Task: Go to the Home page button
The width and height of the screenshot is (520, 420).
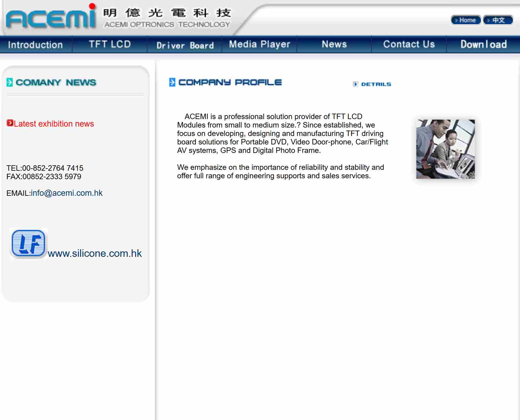Action: [466, 20]
